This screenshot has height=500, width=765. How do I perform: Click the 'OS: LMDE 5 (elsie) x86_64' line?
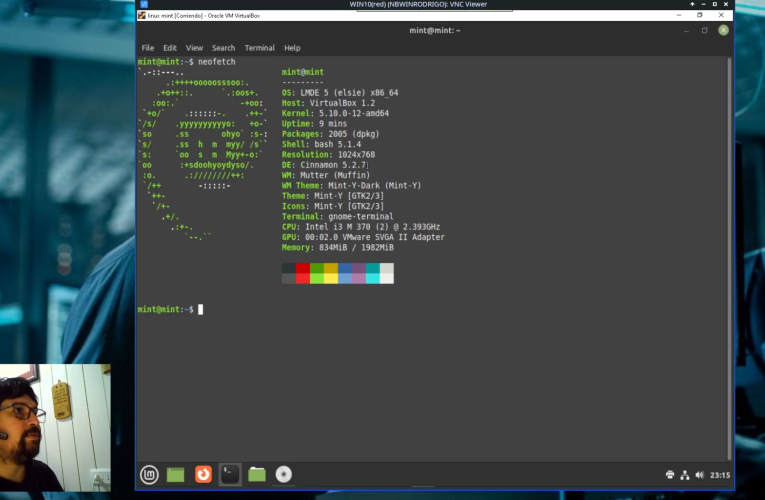point(340,93)
